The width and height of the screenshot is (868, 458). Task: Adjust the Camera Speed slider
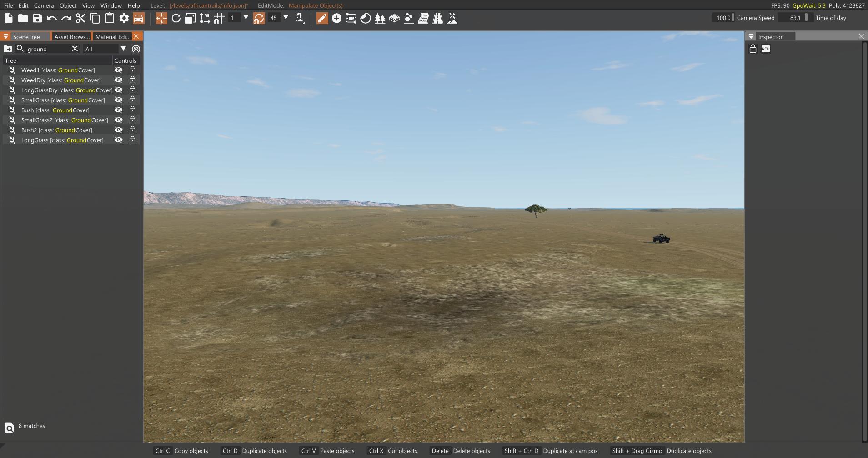pos(723,18)
